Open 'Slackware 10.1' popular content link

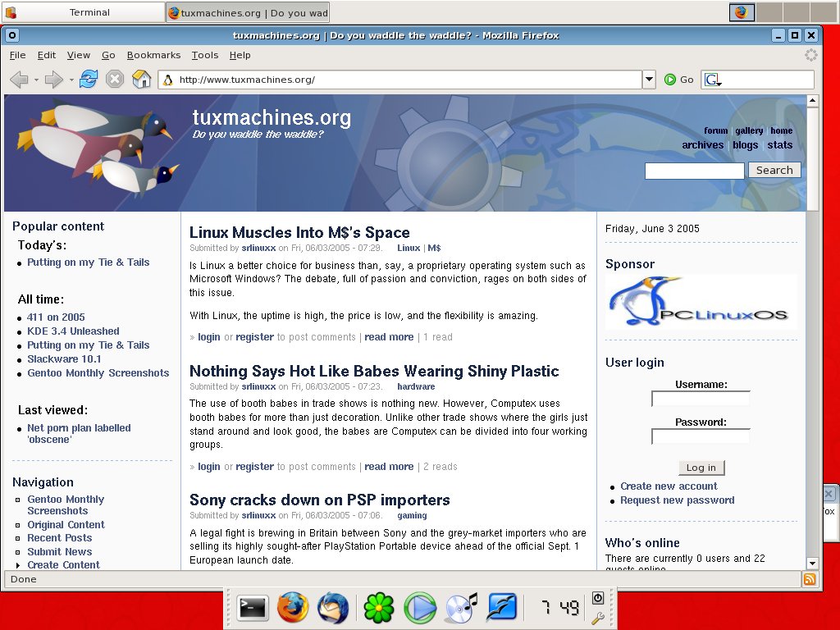[x=64, y=359]
